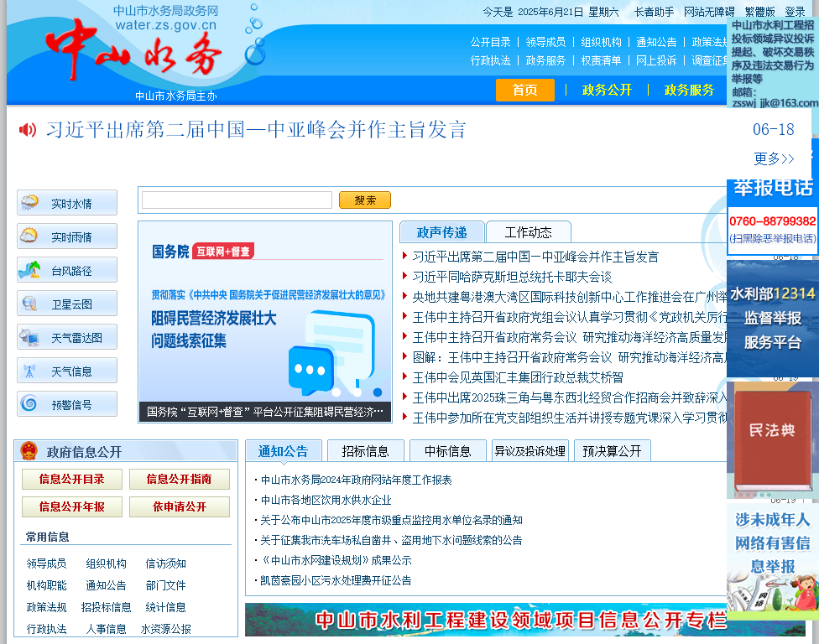
Task: Click the 统计信息 common info link
Action: point(165,607)
